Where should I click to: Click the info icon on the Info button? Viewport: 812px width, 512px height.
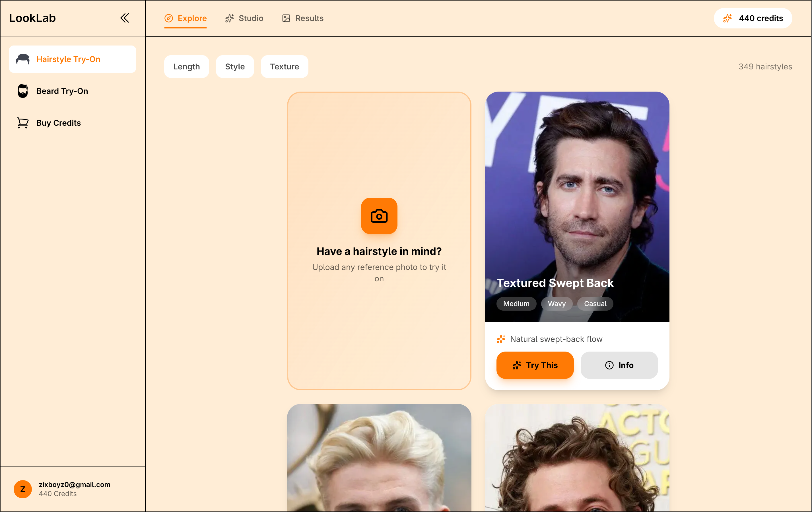610,365
